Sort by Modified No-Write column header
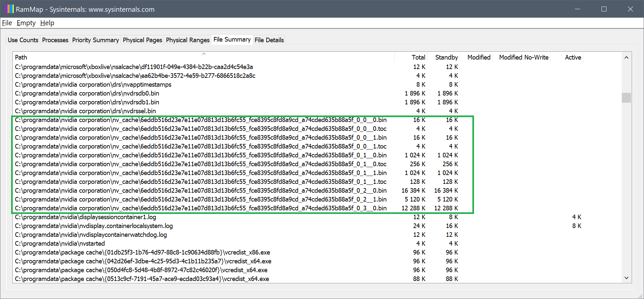The width and height of the screenshot is (644, 299). click(521, 57)
